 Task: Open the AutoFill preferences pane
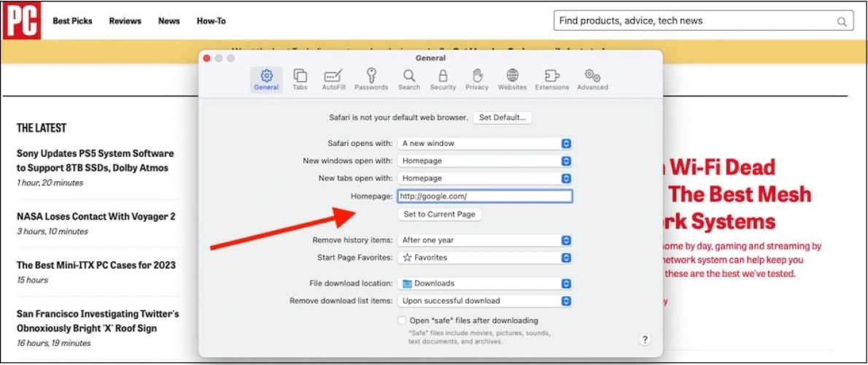(x=333, y=79)
